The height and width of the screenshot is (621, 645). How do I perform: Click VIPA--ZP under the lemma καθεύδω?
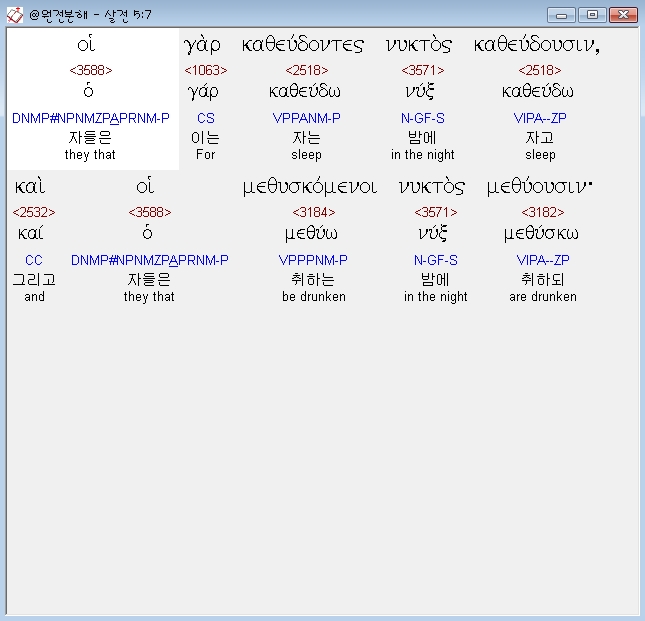point(540,118)
